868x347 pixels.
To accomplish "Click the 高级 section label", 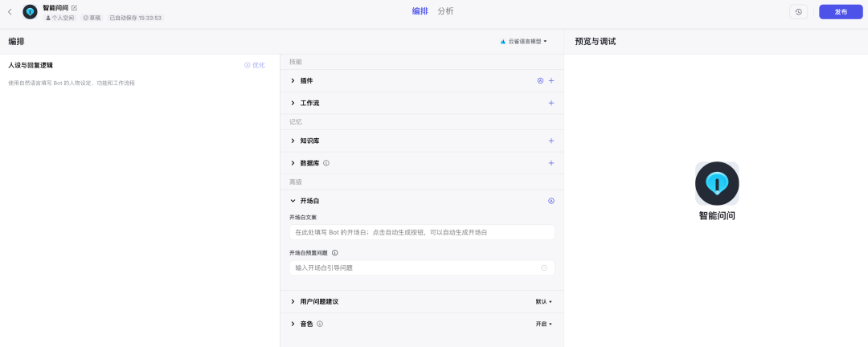I will pyautogui.click(x=296, y=182).
